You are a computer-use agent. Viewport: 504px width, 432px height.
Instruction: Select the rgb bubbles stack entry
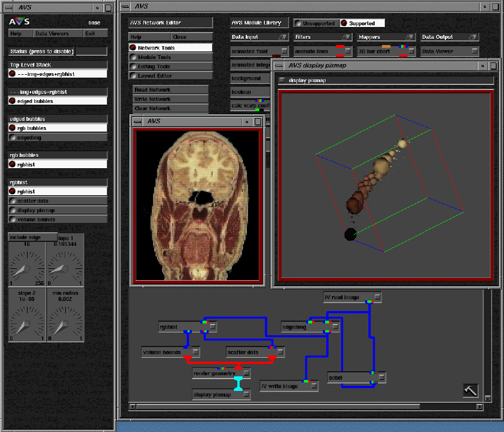point(57,128)
